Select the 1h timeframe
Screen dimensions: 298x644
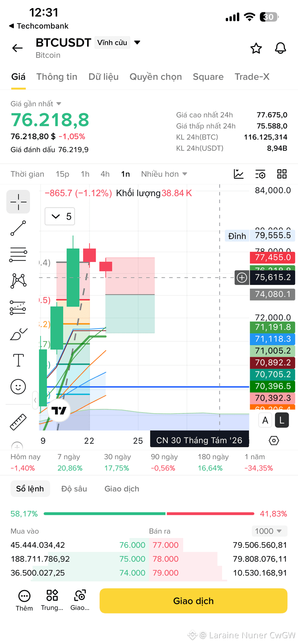coord(85,174)
